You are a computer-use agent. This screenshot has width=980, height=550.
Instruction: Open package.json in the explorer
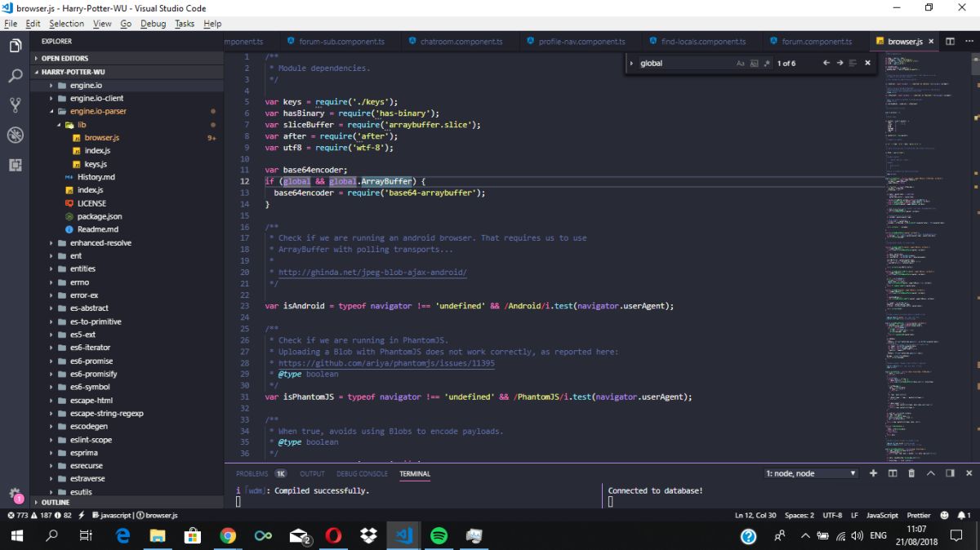(100, 216)
